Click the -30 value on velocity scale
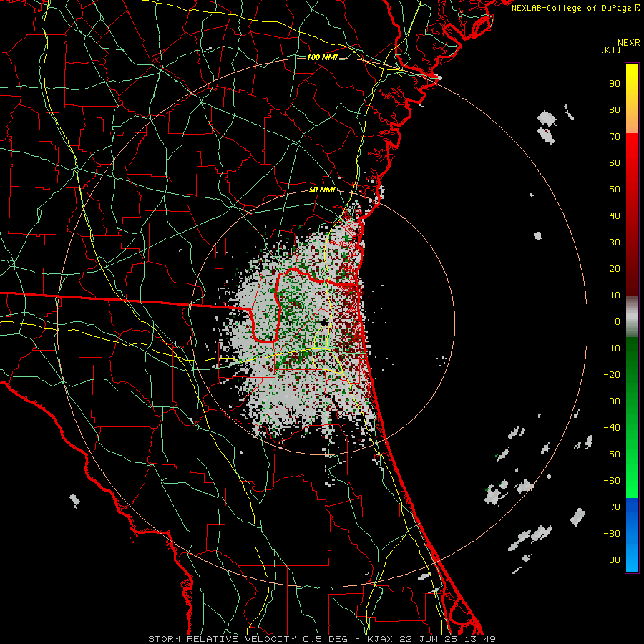This screenshot has height=644, width=644. pyautogui.click(x=612, y=401)
